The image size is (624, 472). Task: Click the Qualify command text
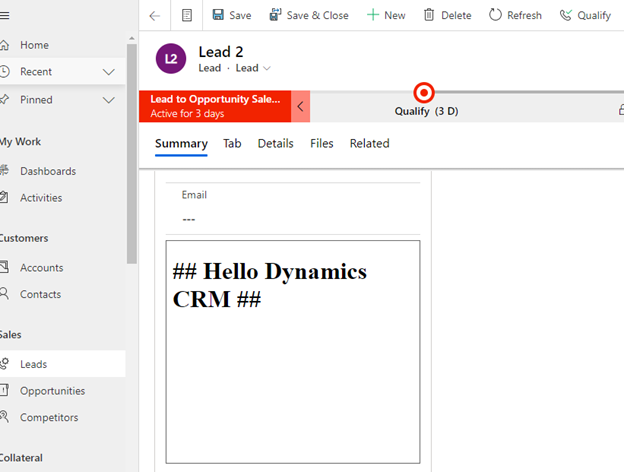(x=594, y=16)
